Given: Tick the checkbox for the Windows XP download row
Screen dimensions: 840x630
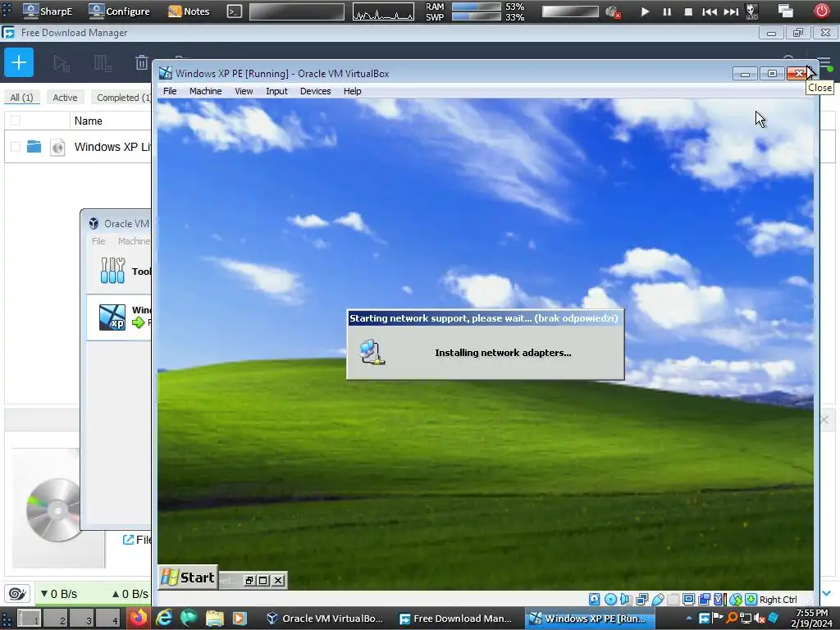Looking at the screenshot, I should click(16, 146).
